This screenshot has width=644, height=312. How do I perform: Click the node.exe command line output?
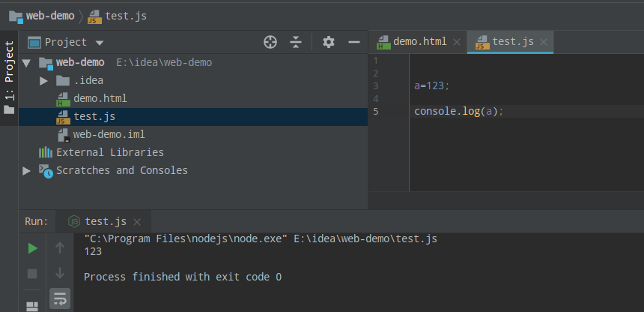coord(261,238)
